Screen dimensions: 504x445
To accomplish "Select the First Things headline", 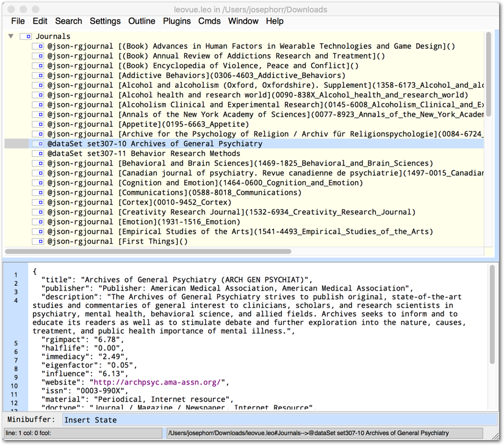I will coord(117,242).
